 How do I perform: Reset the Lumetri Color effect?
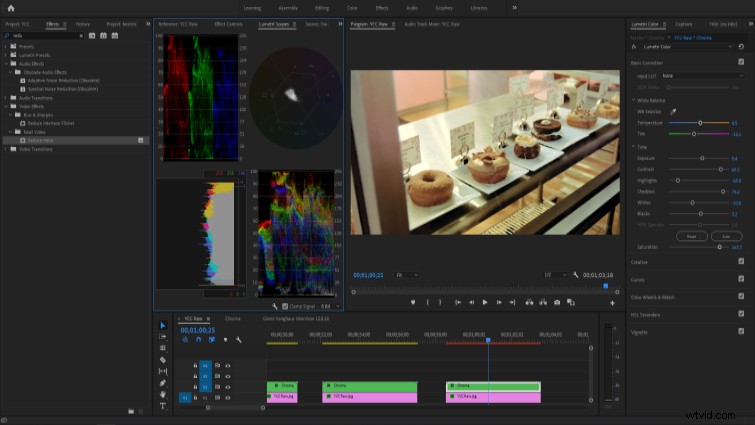[741, 47]
